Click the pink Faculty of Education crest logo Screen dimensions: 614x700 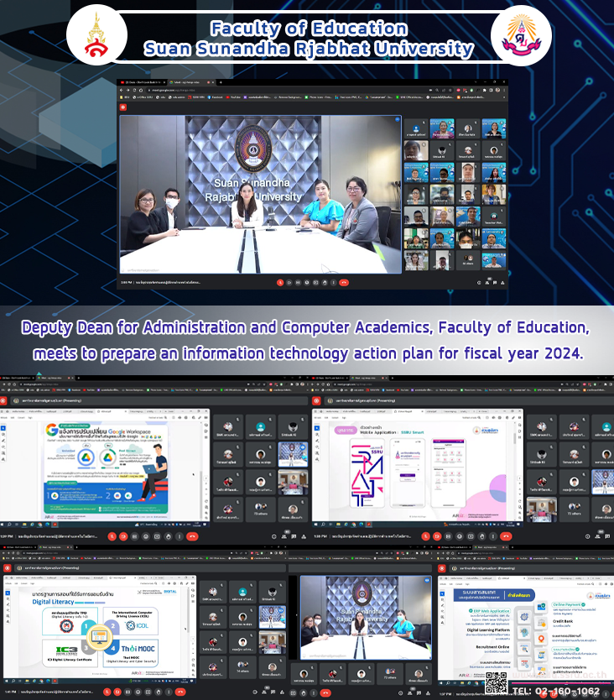click(x=515, y=37)
